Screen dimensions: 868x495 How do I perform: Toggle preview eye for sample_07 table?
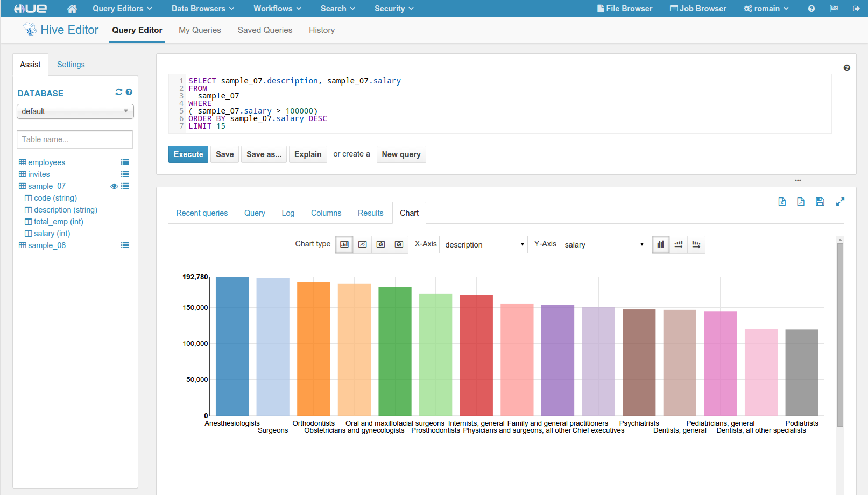tap(114, 186)
